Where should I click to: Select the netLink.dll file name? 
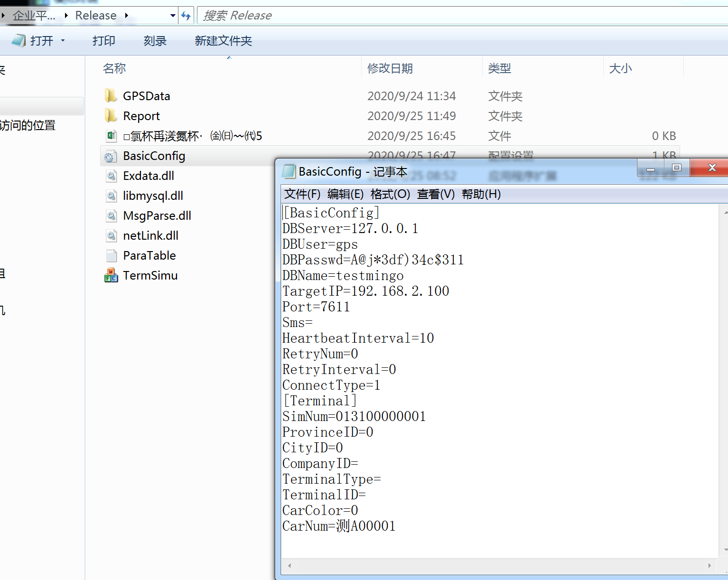[150, 236]
